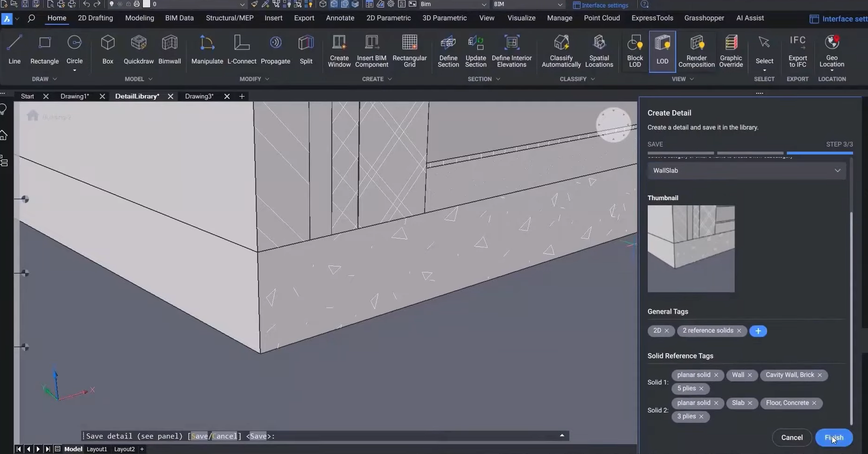This screenshot has height=454, width=868.
Task: Click the Finish button
Action: (835, 438)
